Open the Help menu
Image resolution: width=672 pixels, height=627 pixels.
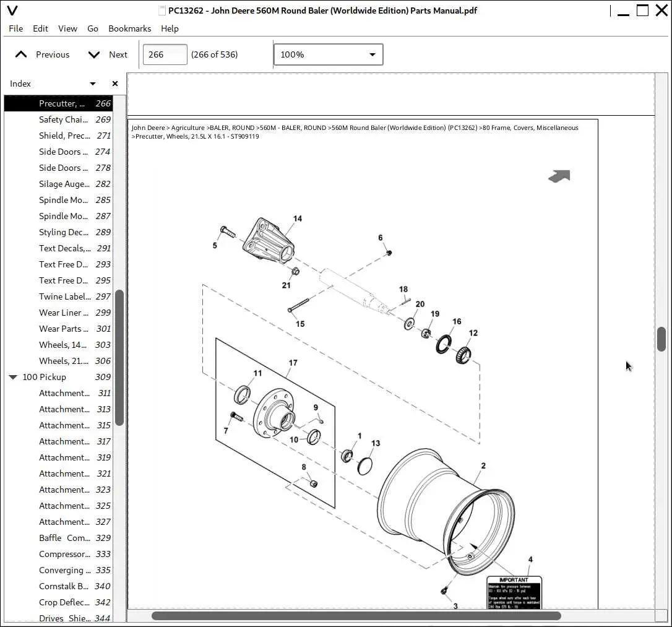170,28
